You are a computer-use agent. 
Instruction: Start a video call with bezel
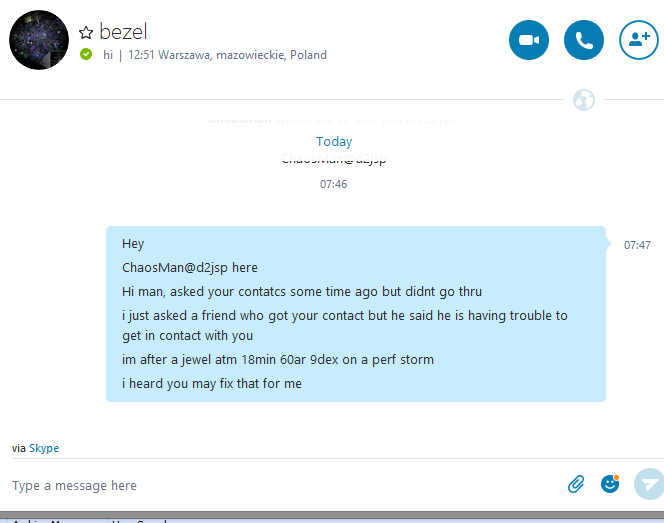pyautogui.click(x=529, y=40)
